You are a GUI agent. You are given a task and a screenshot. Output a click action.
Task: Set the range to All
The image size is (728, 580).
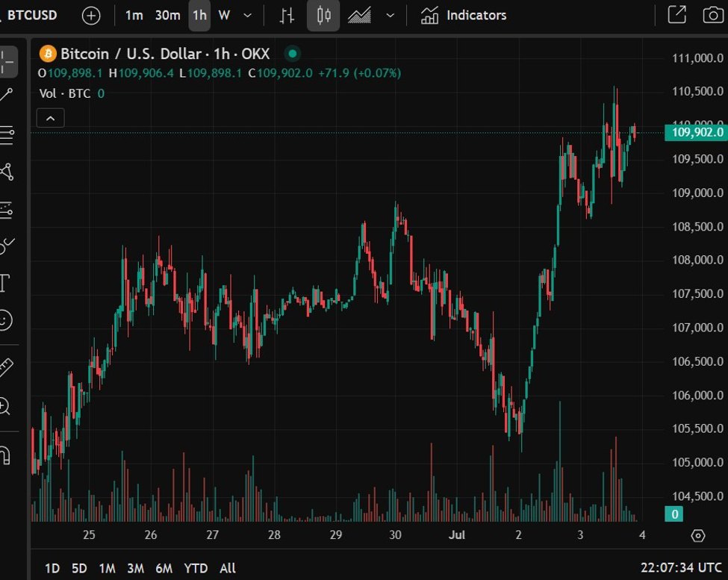pyautogui.click(x=228, y=568)
